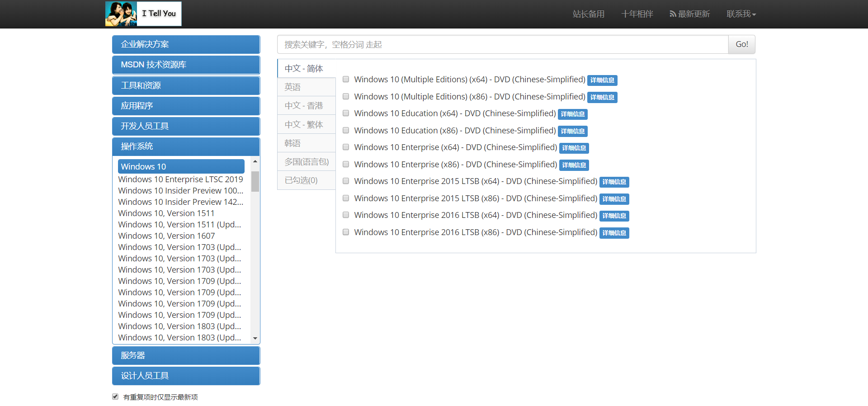Focus the keyword search input field

503,44
